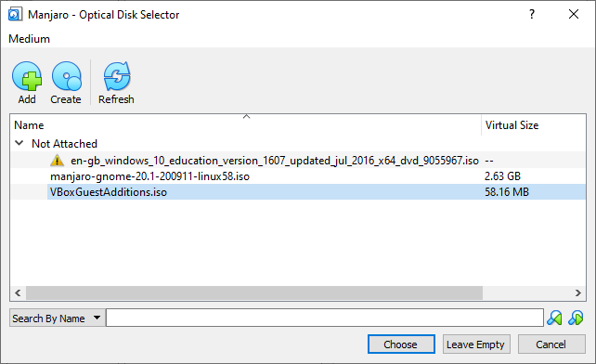
Task: Click the help question mark icon
Action: tap(532, 14)
